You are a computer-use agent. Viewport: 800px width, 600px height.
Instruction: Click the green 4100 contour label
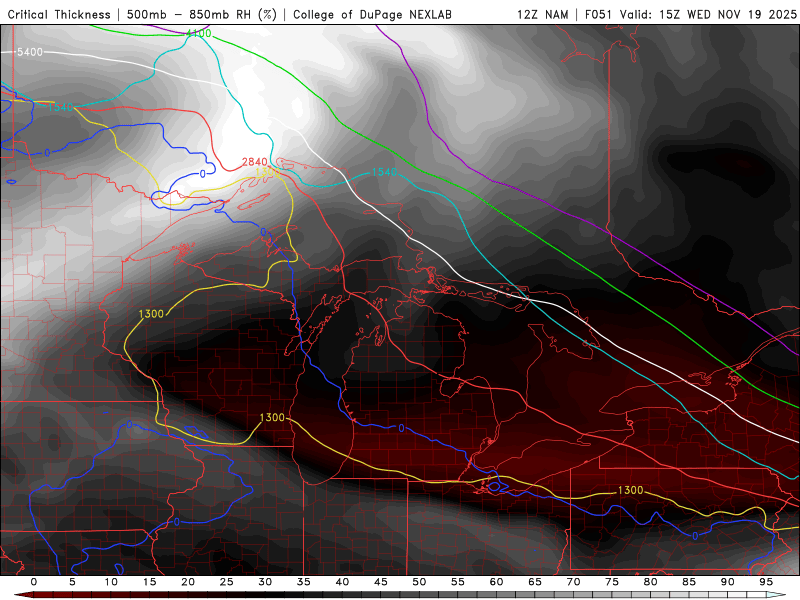tap(198, 34)
